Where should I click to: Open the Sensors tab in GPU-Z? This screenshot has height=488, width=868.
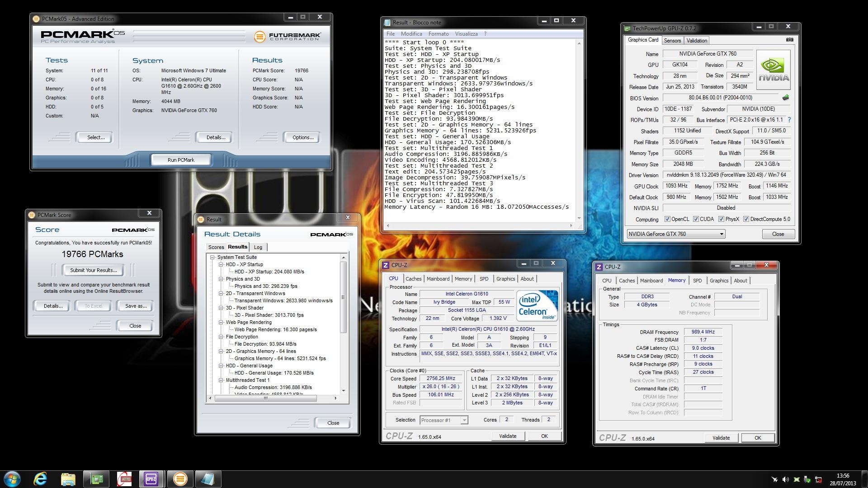[x=672, y=41]
